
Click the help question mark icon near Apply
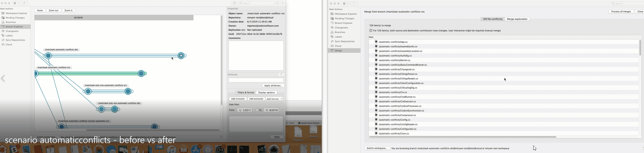221,137
